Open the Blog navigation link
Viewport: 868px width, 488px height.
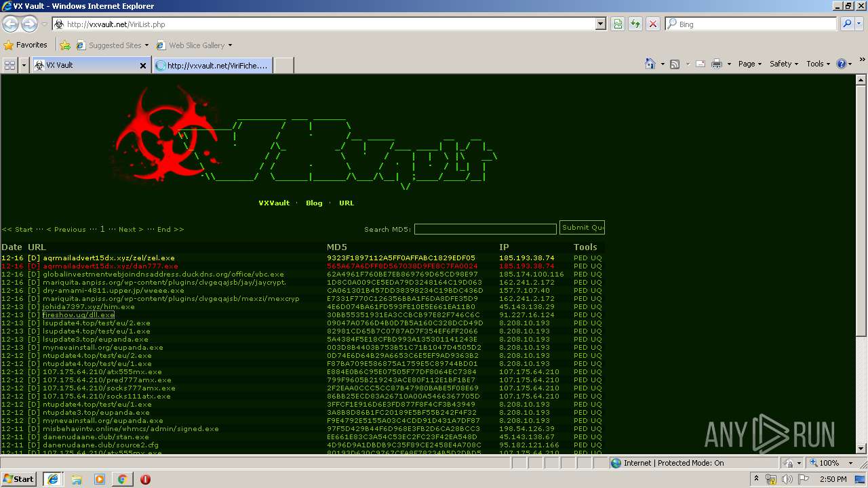click(x=314, y=203)
